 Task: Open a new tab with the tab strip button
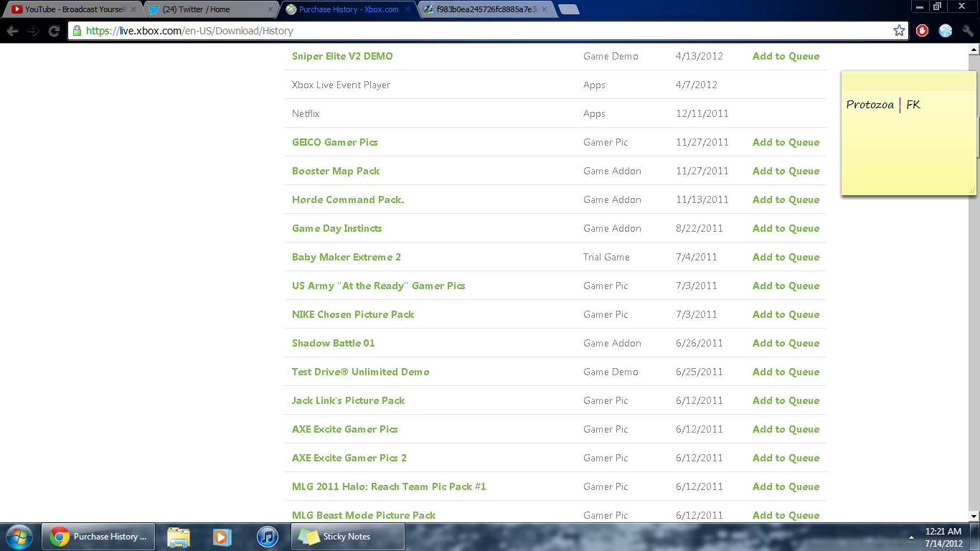click(x=569, y=9)
